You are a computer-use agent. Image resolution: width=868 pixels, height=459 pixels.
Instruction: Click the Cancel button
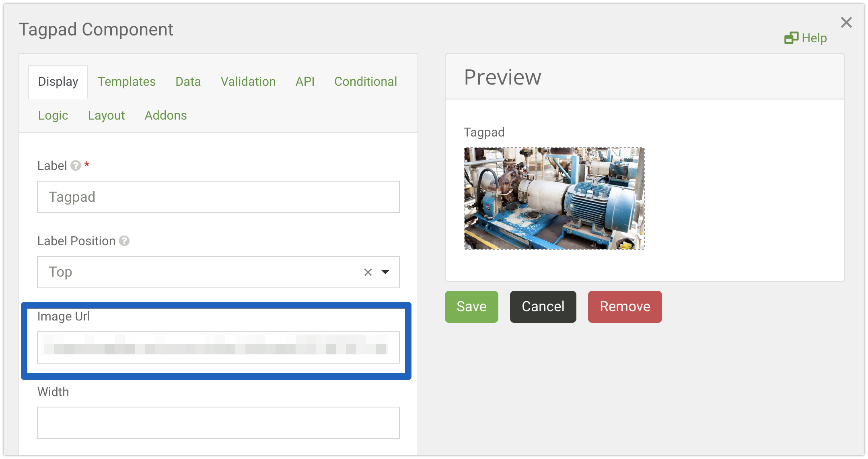[543, 306]
